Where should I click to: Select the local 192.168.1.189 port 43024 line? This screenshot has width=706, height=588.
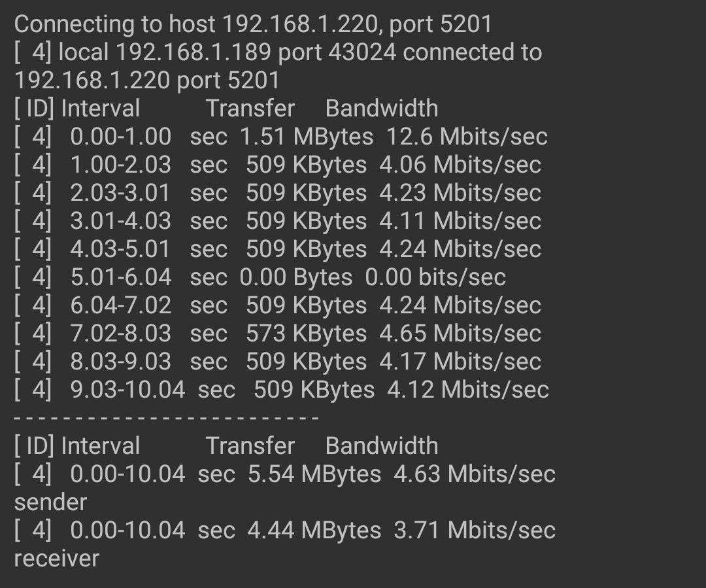278,52
